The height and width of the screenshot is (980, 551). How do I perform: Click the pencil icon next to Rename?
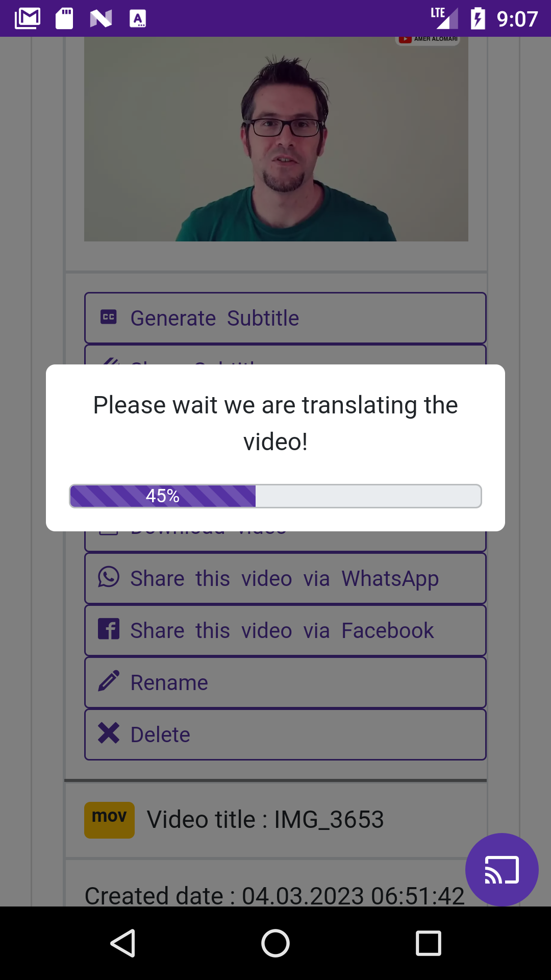coord(109,681)
